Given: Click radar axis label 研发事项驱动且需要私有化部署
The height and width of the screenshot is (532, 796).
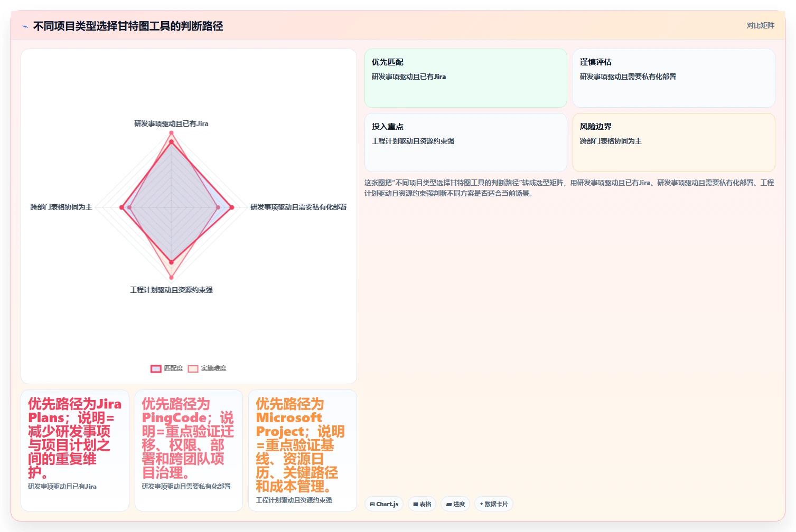Looking at the screenshot, I should [298, 207].
